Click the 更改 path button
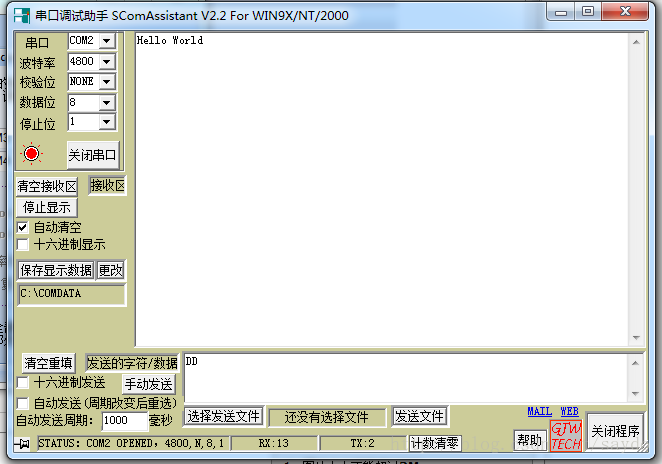The image size is (662, 464). click(111, 270)
